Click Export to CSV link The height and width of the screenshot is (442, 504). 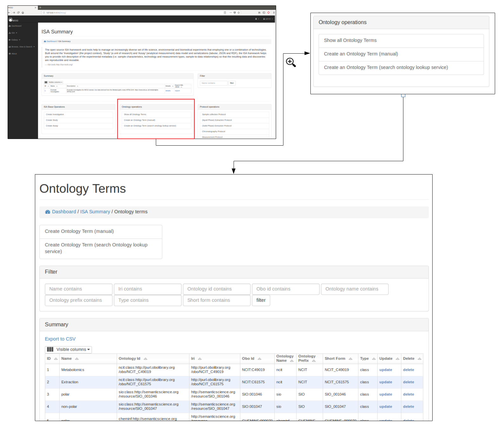pos(60,339)
